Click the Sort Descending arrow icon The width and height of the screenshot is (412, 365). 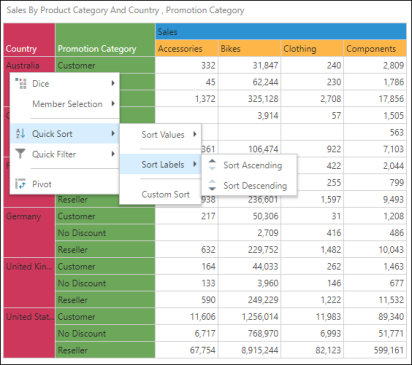[x=212, y=185]
